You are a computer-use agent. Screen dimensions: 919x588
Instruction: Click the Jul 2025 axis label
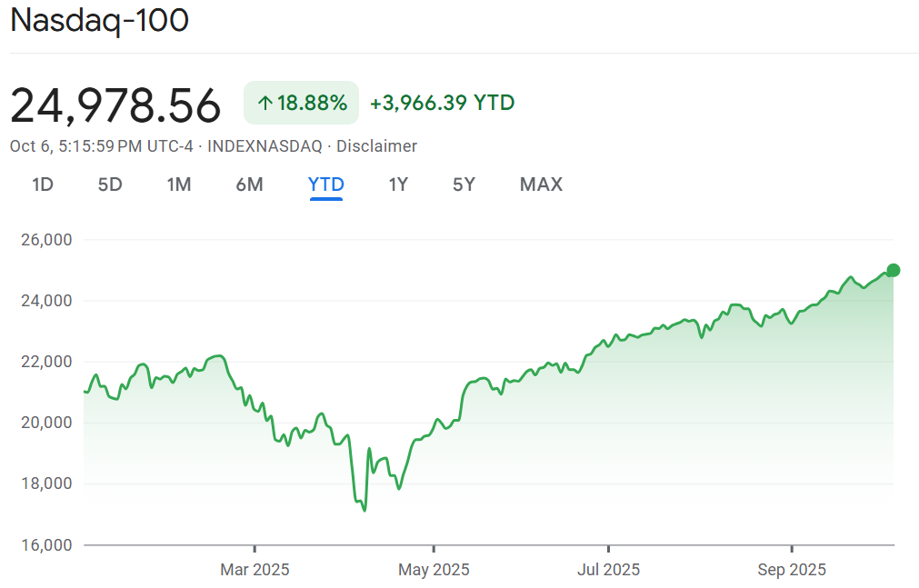tap(607, 570)
